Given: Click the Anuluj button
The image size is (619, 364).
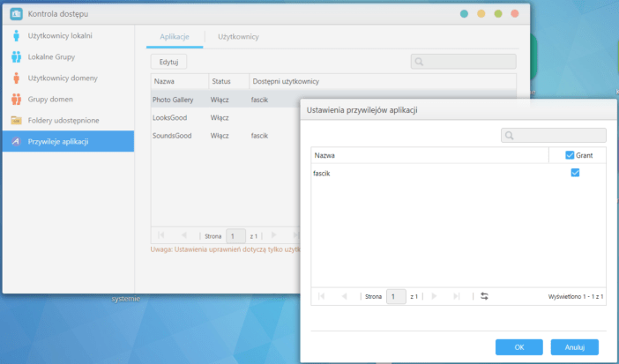Looking at the screenshot, I should click(x=575, y=347).
